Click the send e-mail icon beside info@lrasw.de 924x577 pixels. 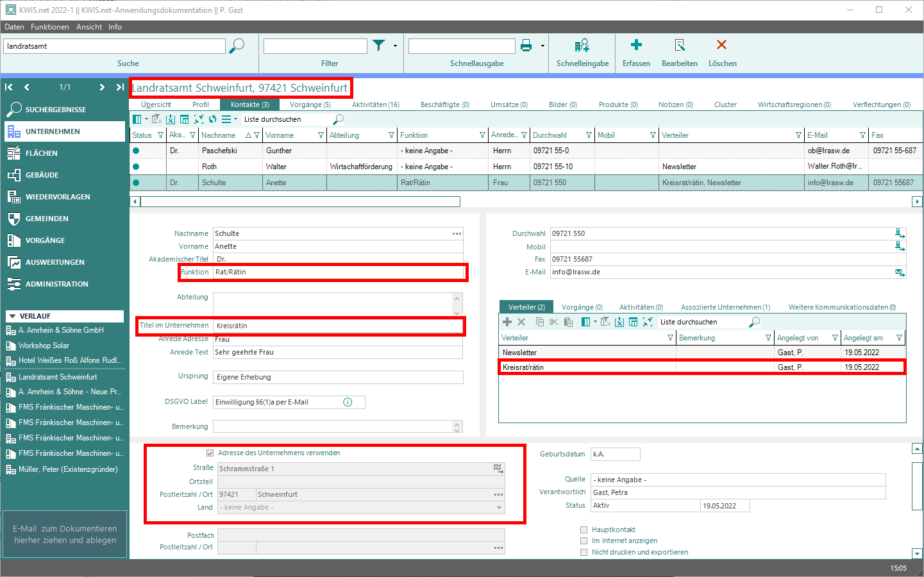tap(900, 272)
